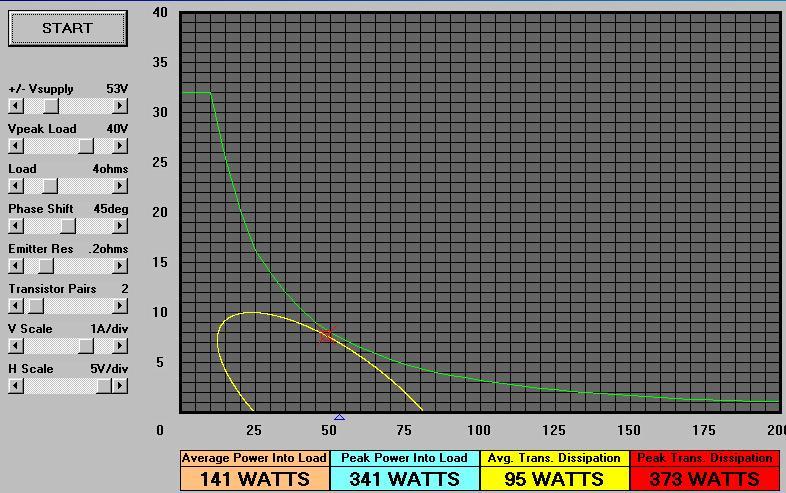Click the 53V supply value

click(x=117, y=89)
